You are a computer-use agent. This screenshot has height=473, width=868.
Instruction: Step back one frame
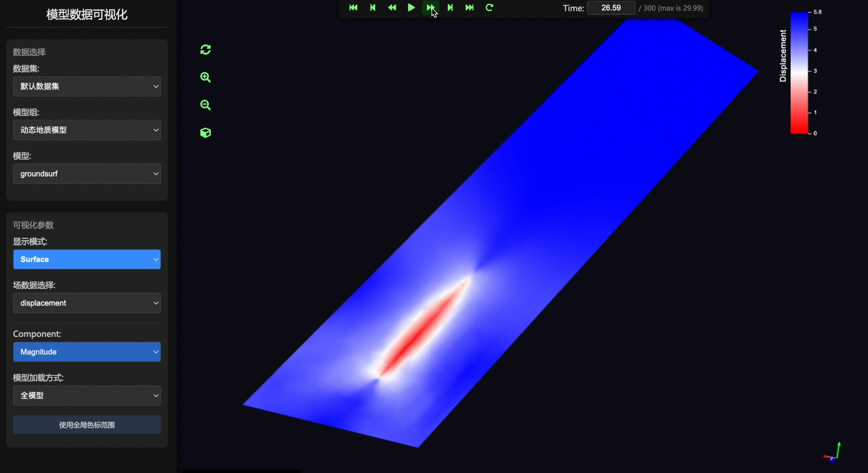click(x=372, y=7)
